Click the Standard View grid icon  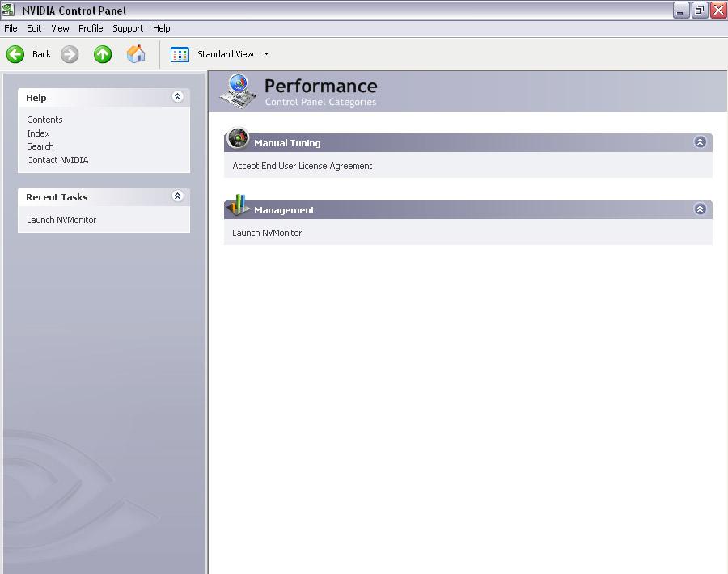[180, 54]
